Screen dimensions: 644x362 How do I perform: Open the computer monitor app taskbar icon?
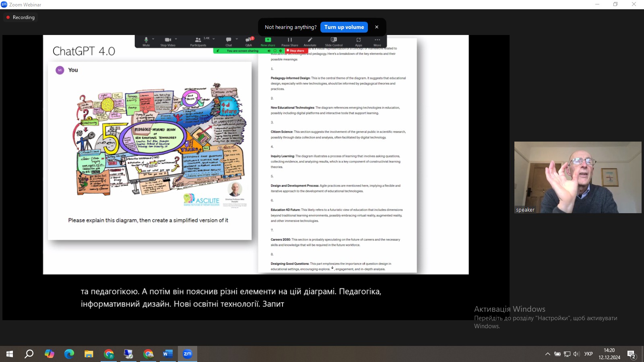tap(128, 354)
